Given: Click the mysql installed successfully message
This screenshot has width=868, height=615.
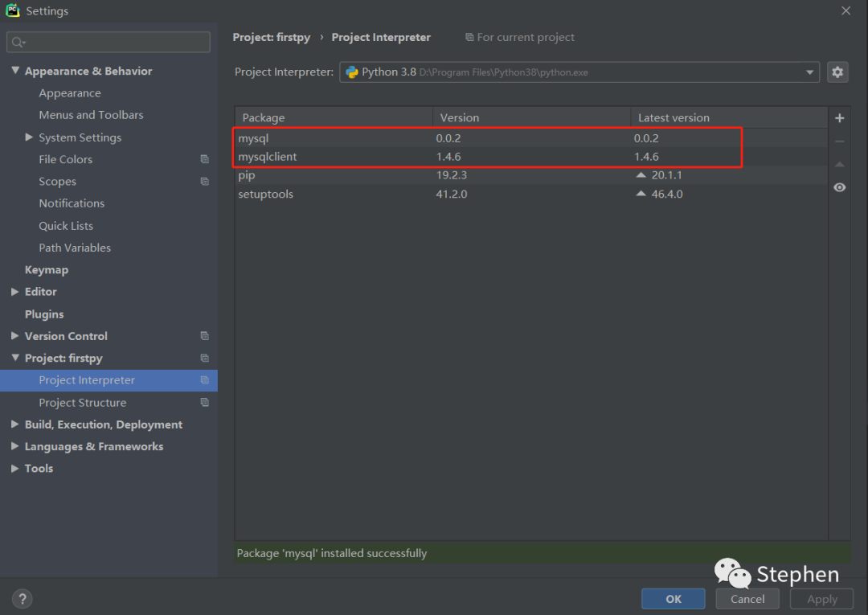Looking at the screenshot, I should point(332,553).
